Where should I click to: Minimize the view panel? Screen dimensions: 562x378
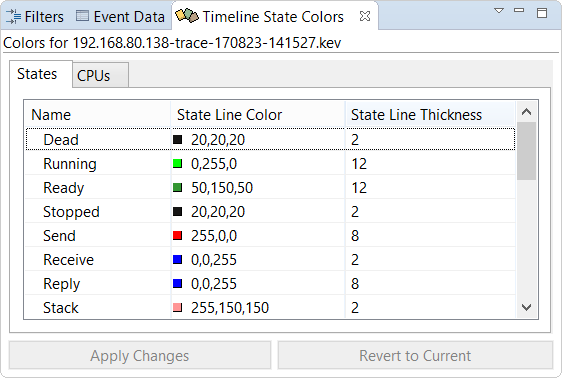[x=519, y=11]
